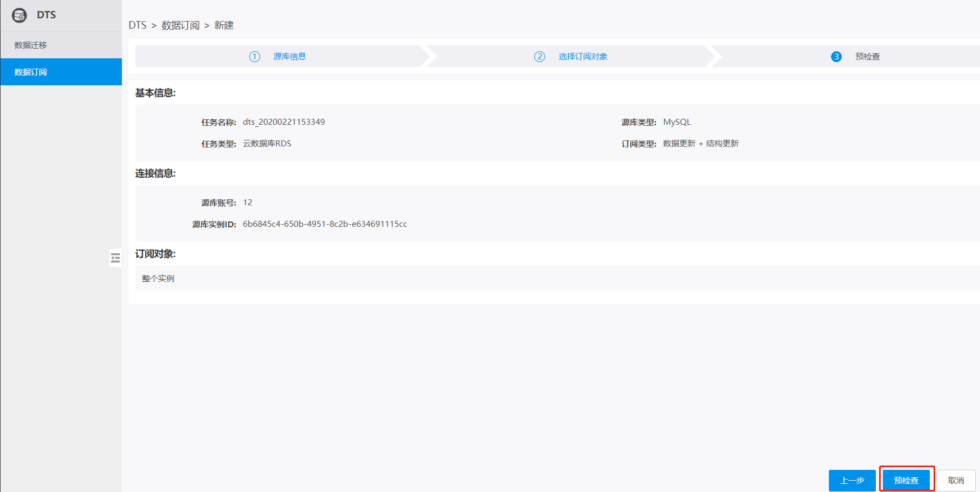Image resolution: width=980 pixels, height=492 pixels.
Task: Click the step 2 circle icon
Action: [540, 57]
